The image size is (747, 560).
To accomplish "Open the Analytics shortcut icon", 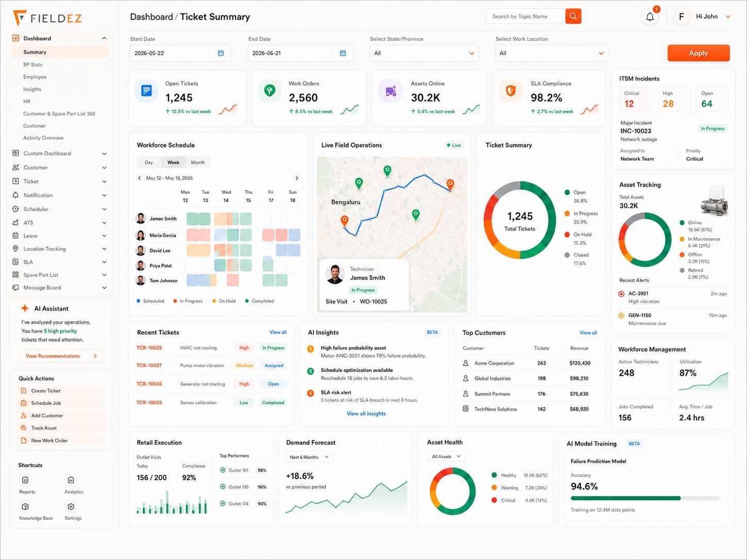I will tap(71, 480).
